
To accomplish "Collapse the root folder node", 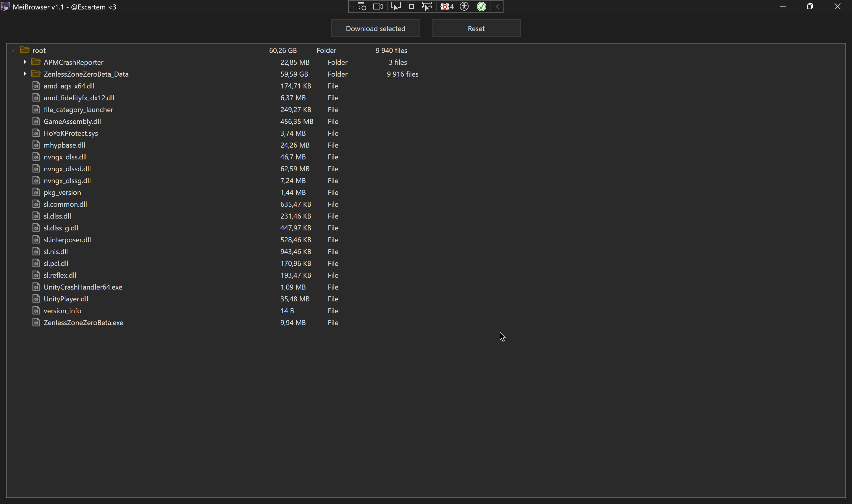I will tap(13, 50).
